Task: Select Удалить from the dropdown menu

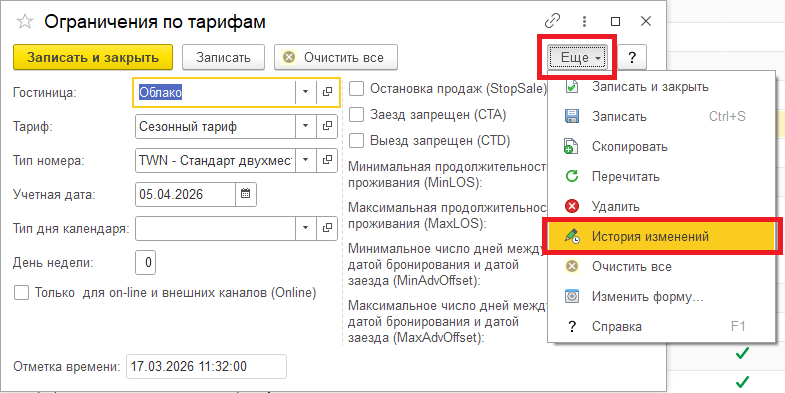Action: (x=662, y=206)
